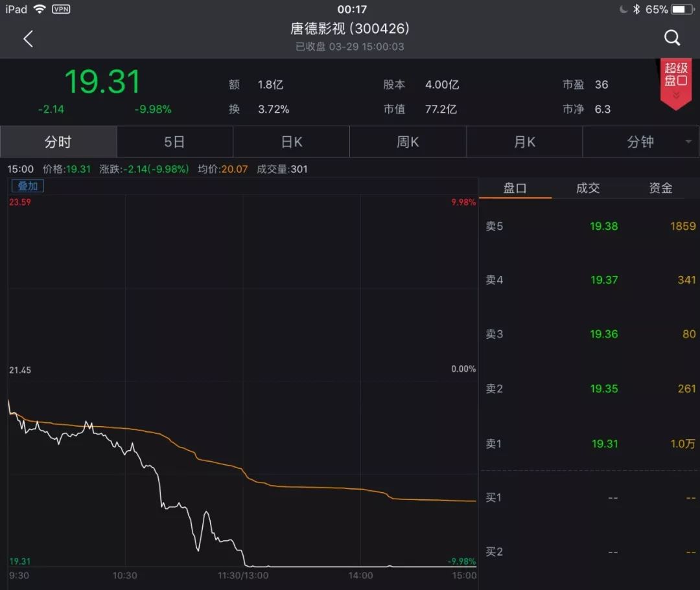
Task: Tap the 均价 value 20.07
Action: [235, 169]
